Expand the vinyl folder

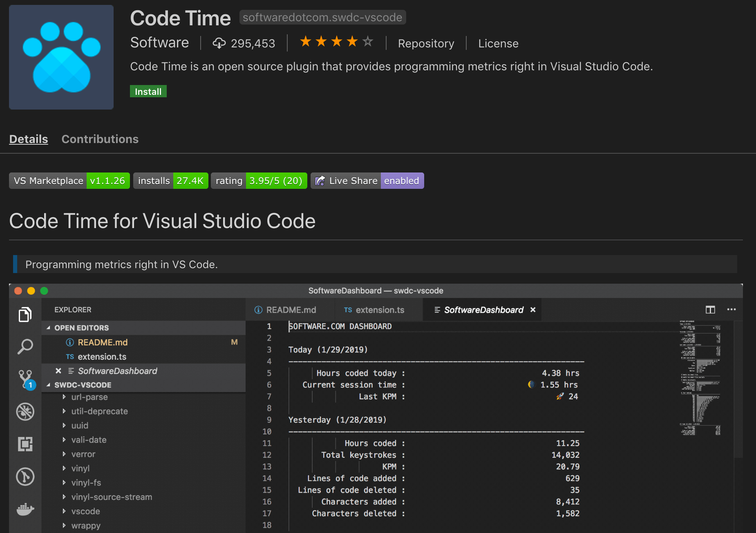[64, 468]
